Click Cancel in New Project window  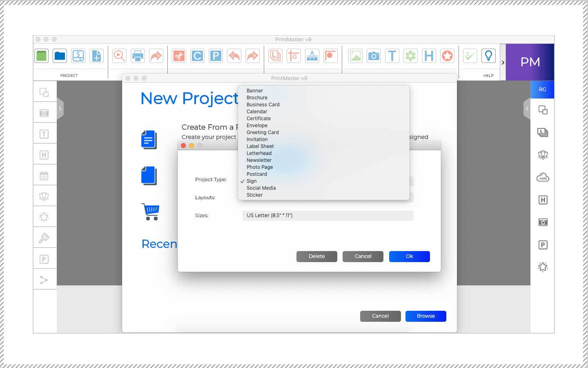pos(381,316)
